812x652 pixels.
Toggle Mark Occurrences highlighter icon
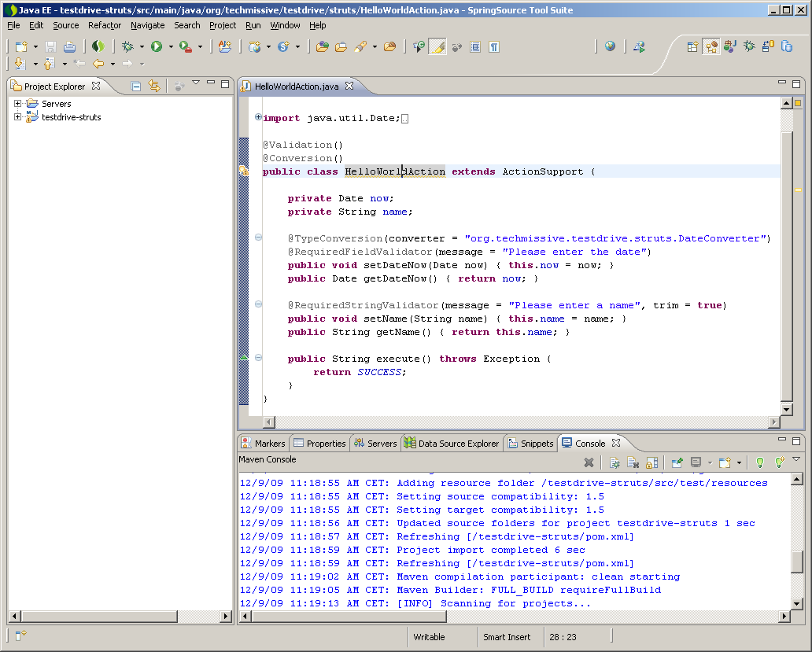[x=437, y=47]
